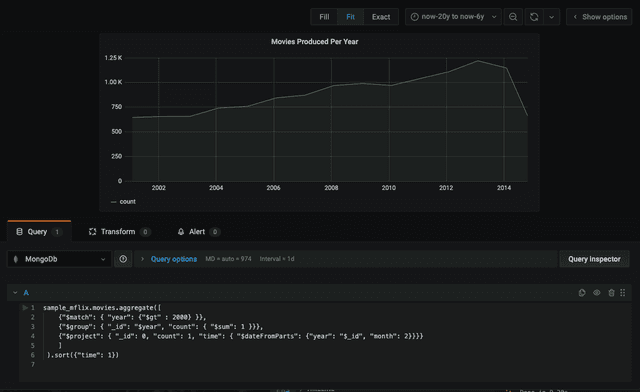Click the zoom out time range icon

[x=513, y=17]
